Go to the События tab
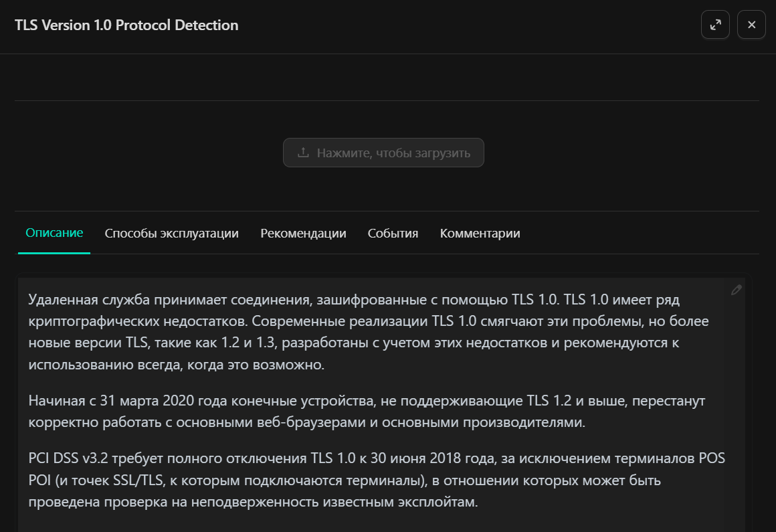 pos(393,234)
